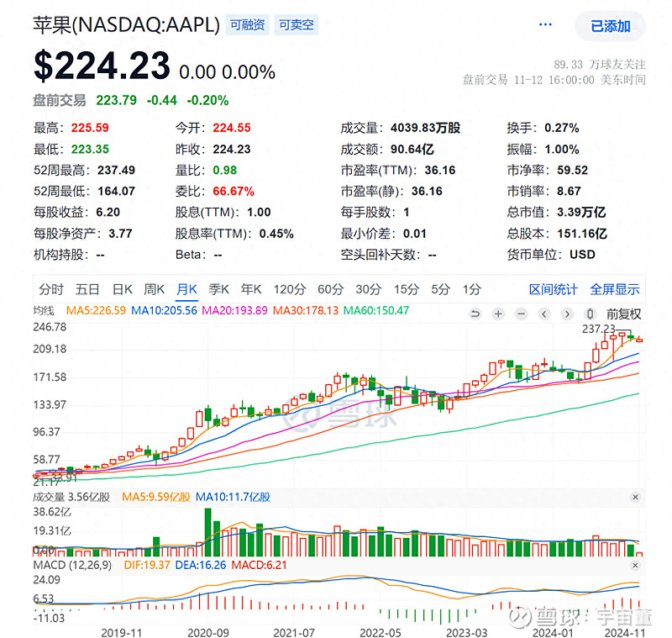This screenshot has height=638, width=672.
Task: Click the 货币单位 USD value
Action: tap(582, 255)
